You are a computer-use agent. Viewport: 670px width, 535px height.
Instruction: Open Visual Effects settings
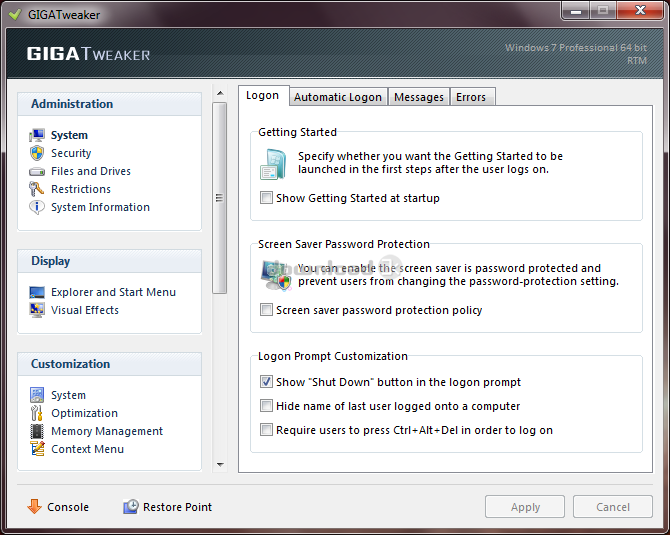pyautogui.click(x=85, y=310)
